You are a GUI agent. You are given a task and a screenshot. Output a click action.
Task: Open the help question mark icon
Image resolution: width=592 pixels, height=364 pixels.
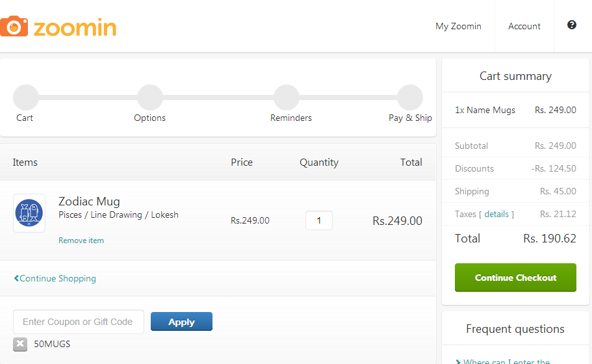[x=572, y=25]
